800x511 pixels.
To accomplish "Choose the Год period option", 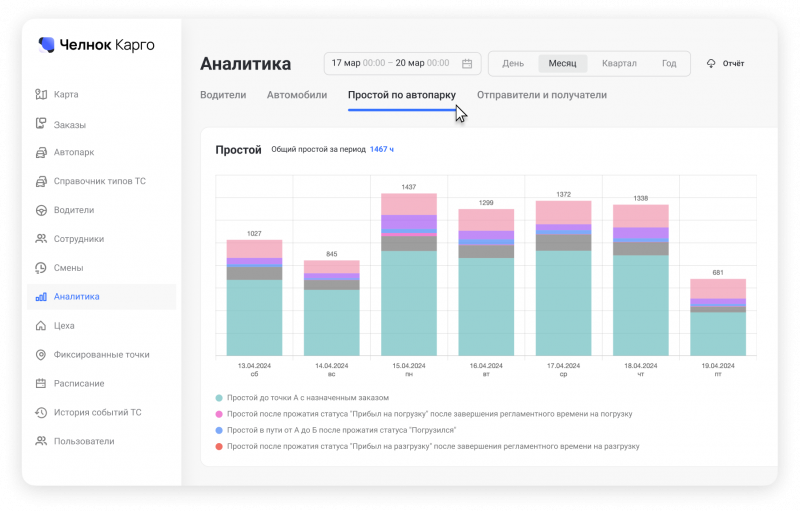I will click(669, 64).
